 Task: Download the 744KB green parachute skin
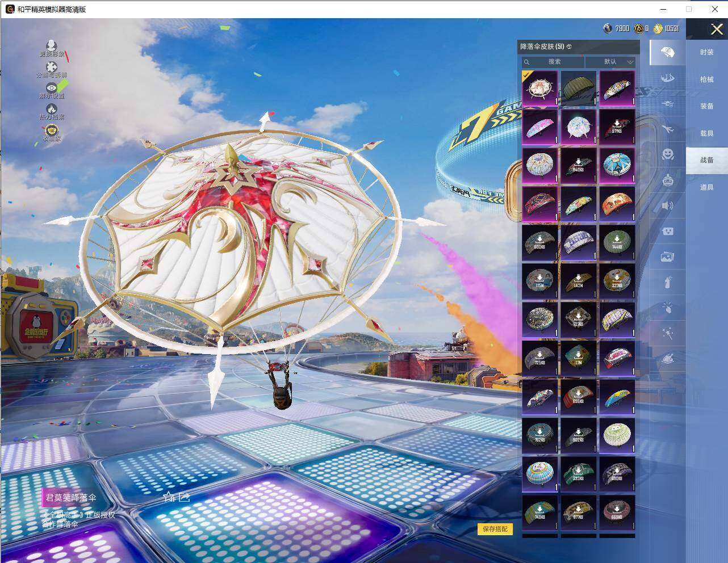coord(617,242)
